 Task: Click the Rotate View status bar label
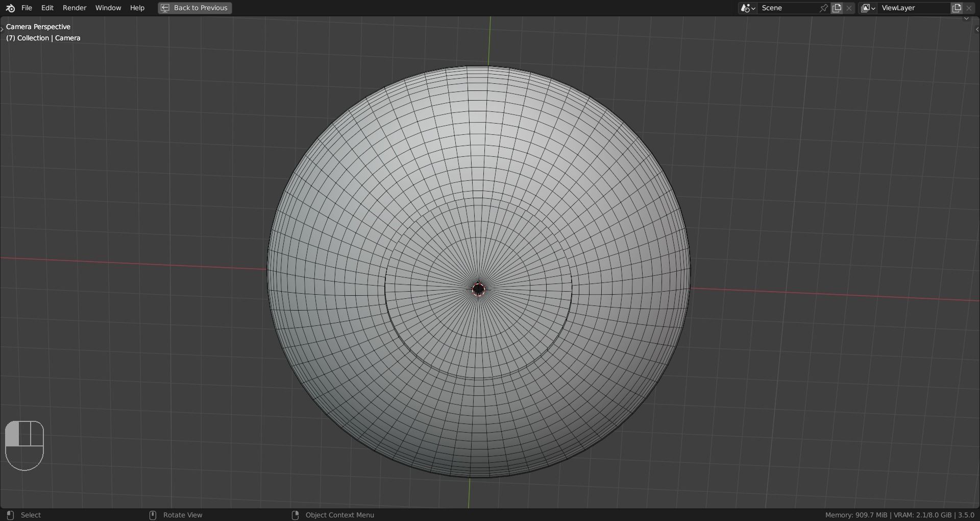coord(183,515)
